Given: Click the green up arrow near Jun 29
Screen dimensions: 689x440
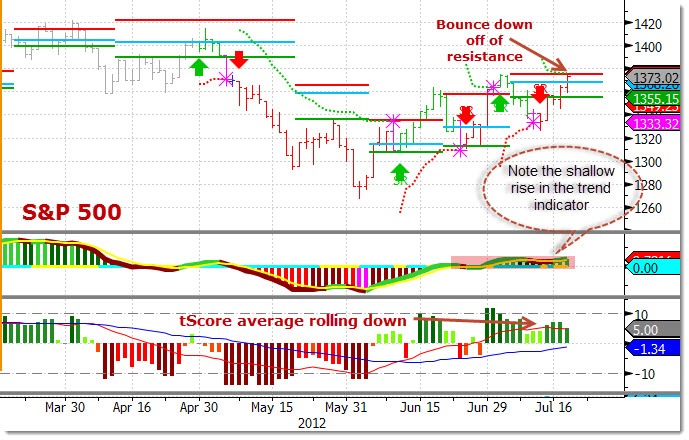Looking at the screenshot, I should pos(500,103).
